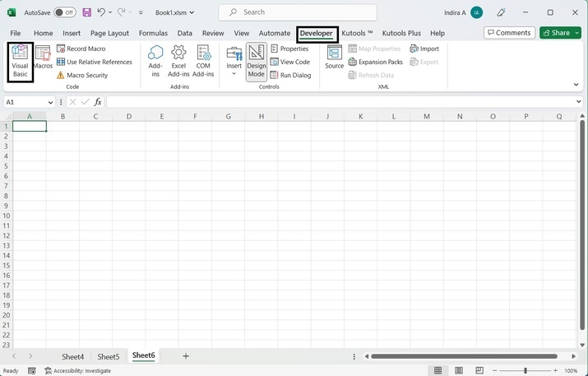Go to the next sheet arrow
This screenshot has width=588, height=376.
30,356
